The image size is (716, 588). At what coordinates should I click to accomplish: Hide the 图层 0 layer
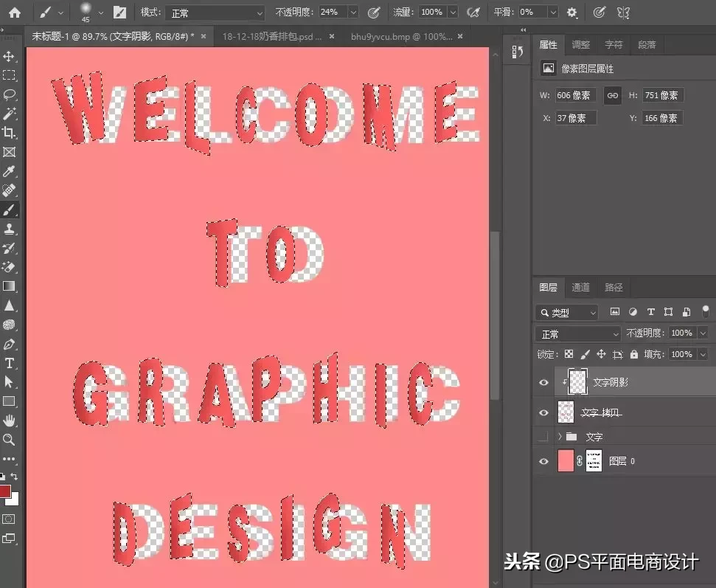point(543,461)
